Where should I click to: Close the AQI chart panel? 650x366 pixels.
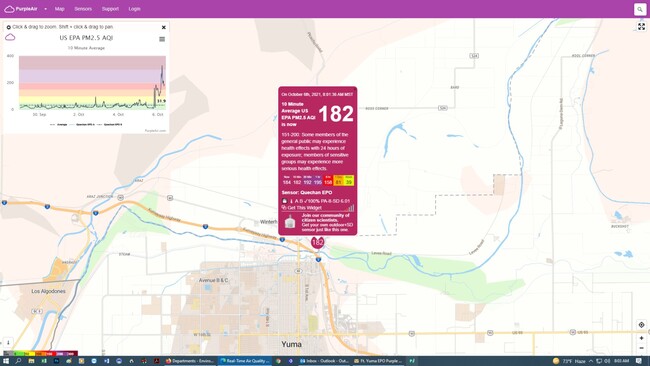pos(163,27)
